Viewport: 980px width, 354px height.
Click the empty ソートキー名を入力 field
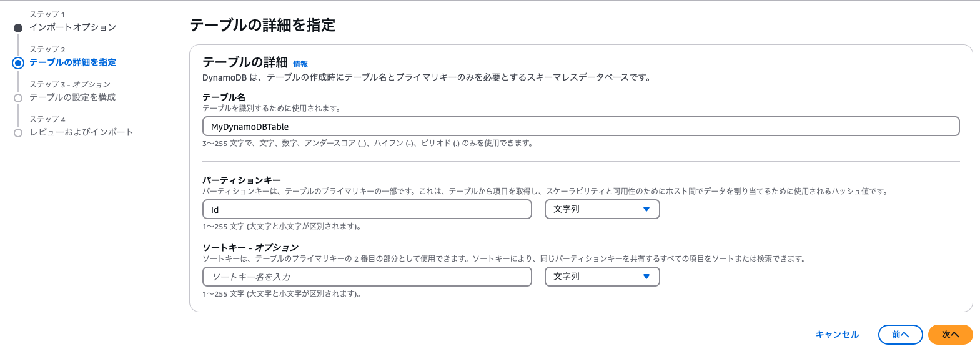367,277
